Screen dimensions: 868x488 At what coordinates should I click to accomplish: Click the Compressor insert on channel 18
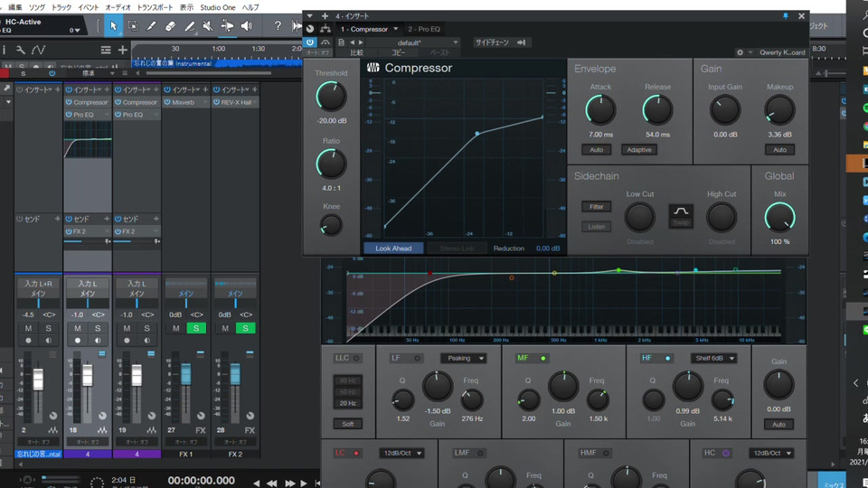click(x=88, y=102)
